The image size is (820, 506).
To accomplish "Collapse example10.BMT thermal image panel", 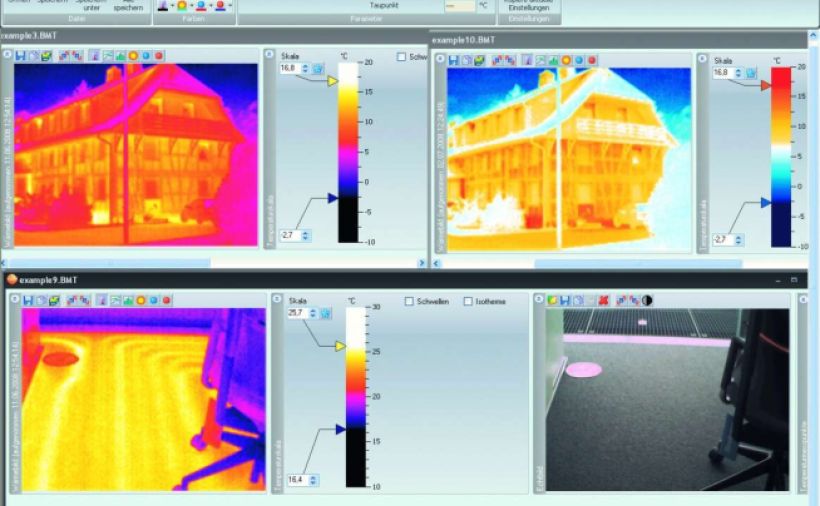I will tap(440, 59).
